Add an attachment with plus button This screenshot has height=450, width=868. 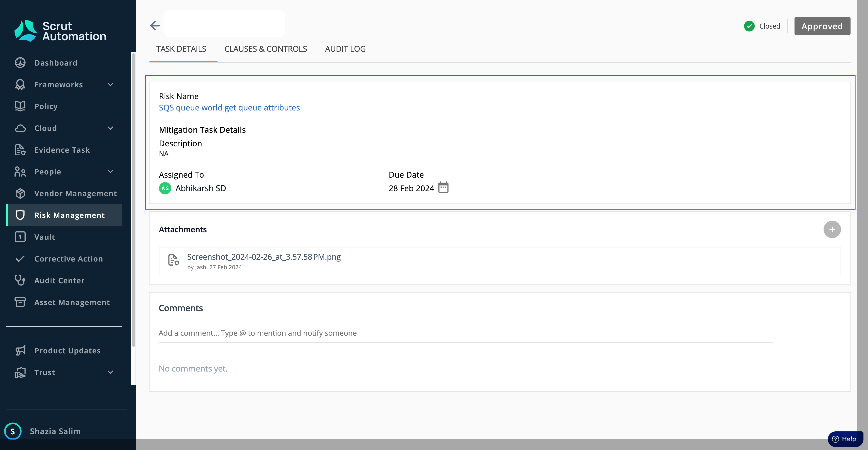coord(832,230)
